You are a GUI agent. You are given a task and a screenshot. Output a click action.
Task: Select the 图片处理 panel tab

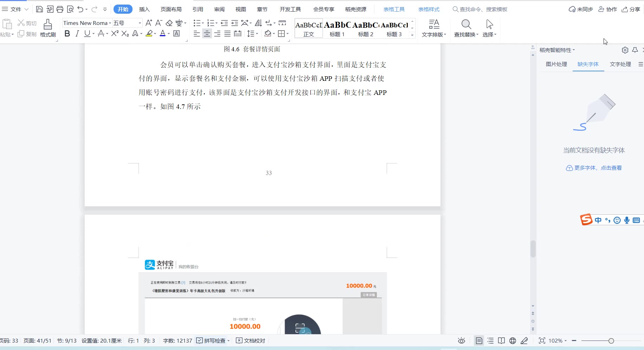pos(556,64)
